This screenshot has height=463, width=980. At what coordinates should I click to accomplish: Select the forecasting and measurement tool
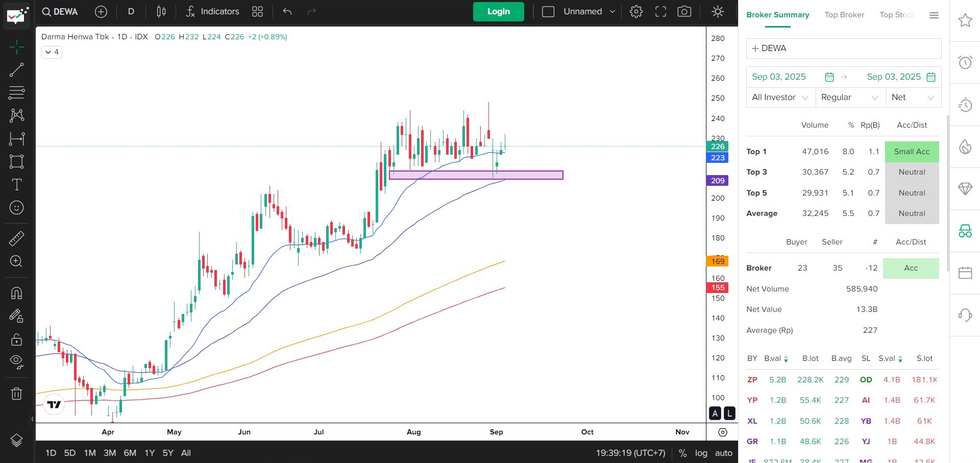pyautogui.click(x=16, y=138)
